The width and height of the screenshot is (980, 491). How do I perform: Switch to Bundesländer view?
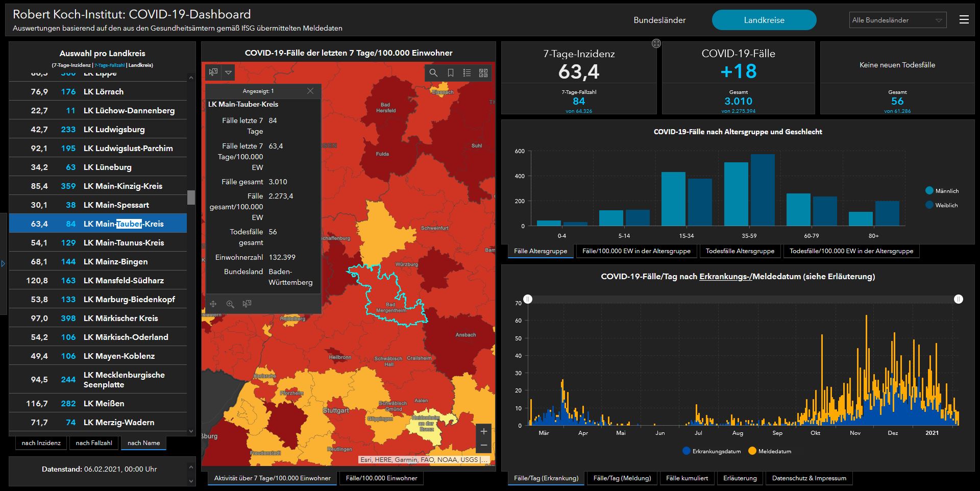click(x=659, y=20)
